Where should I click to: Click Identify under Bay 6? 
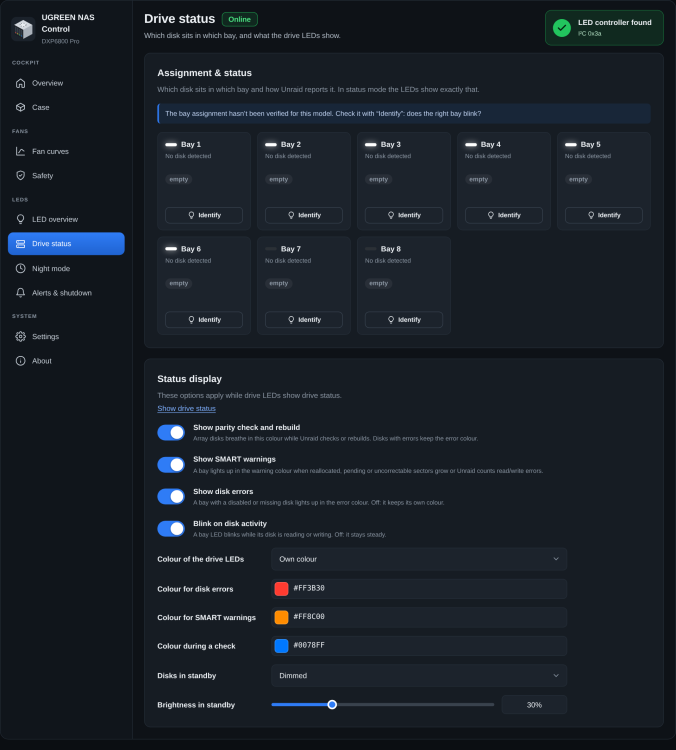204,320
